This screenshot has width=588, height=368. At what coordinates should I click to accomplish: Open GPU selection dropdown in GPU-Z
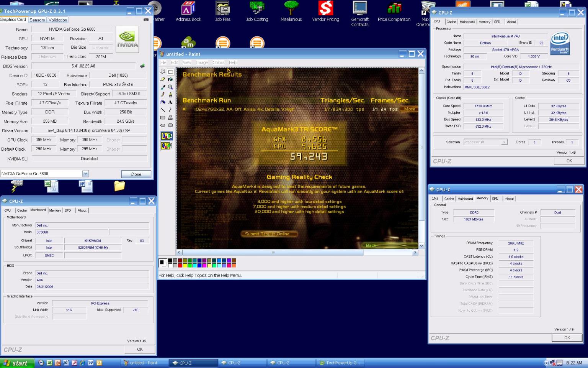(x=85, y=174)
